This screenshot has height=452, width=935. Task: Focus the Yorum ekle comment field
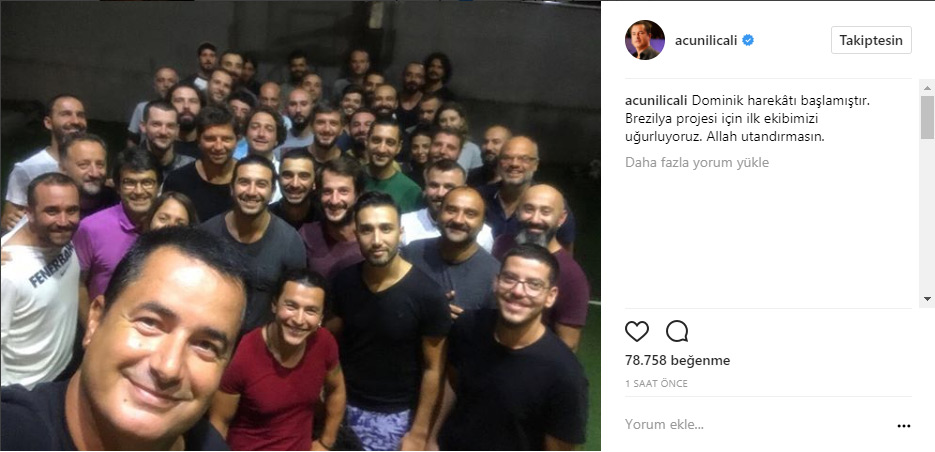757,425
